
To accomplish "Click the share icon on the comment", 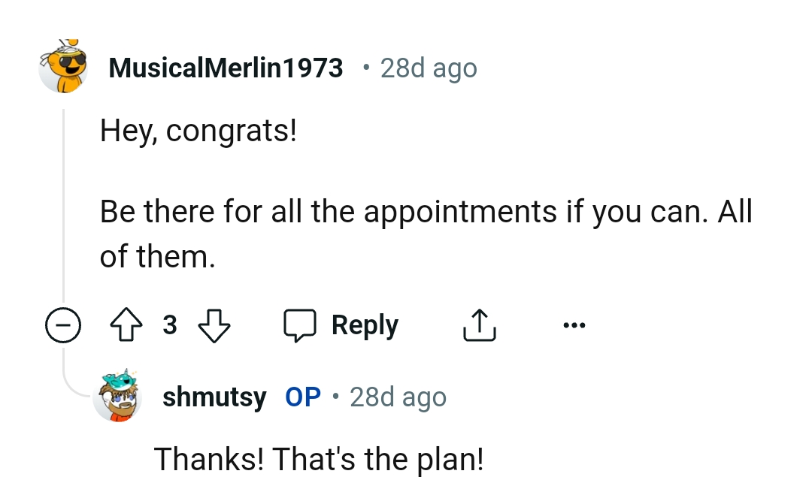I will (x=479, y=324).
